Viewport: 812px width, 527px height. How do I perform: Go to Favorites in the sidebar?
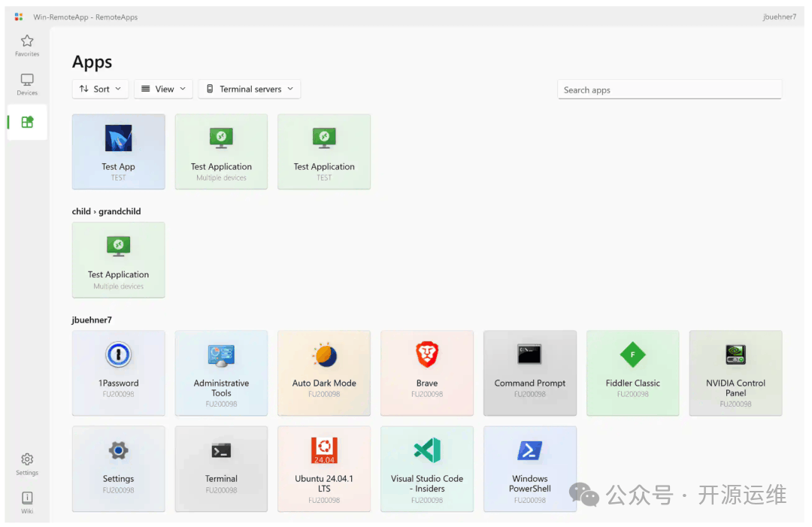[x=27, y=45]
